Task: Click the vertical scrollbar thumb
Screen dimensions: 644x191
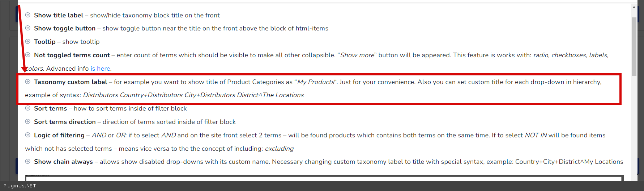Action: 634,46
